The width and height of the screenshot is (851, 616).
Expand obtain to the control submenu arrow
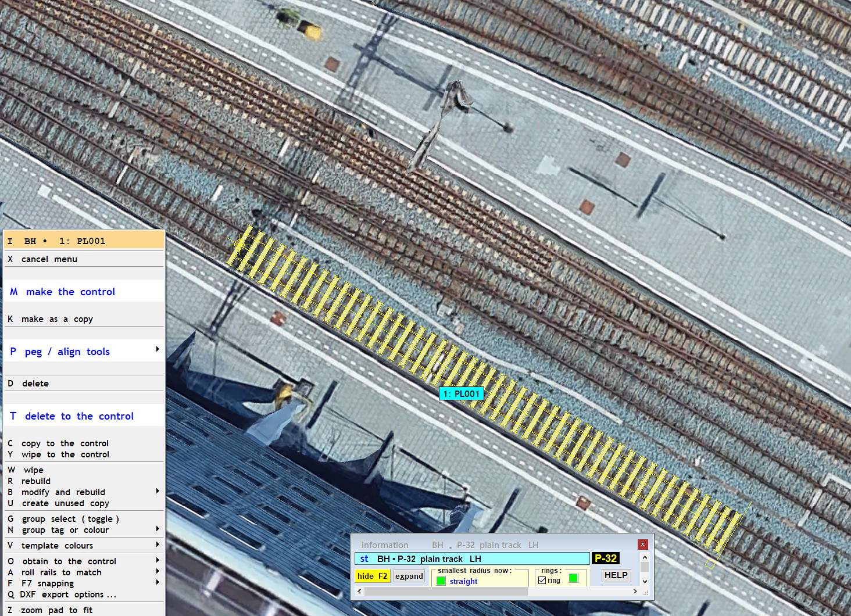pos(158,560)
